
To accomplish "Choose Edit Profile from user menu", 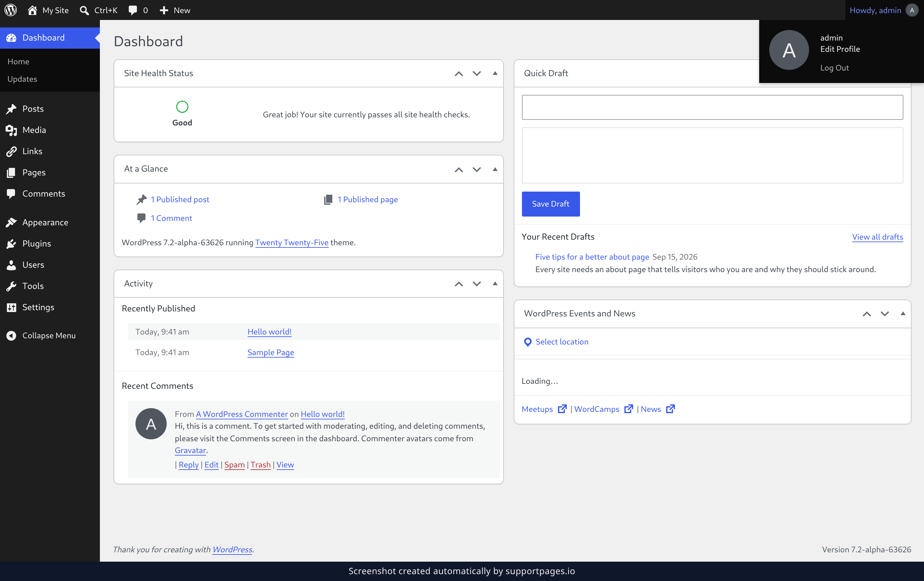I will click(840, 49).
